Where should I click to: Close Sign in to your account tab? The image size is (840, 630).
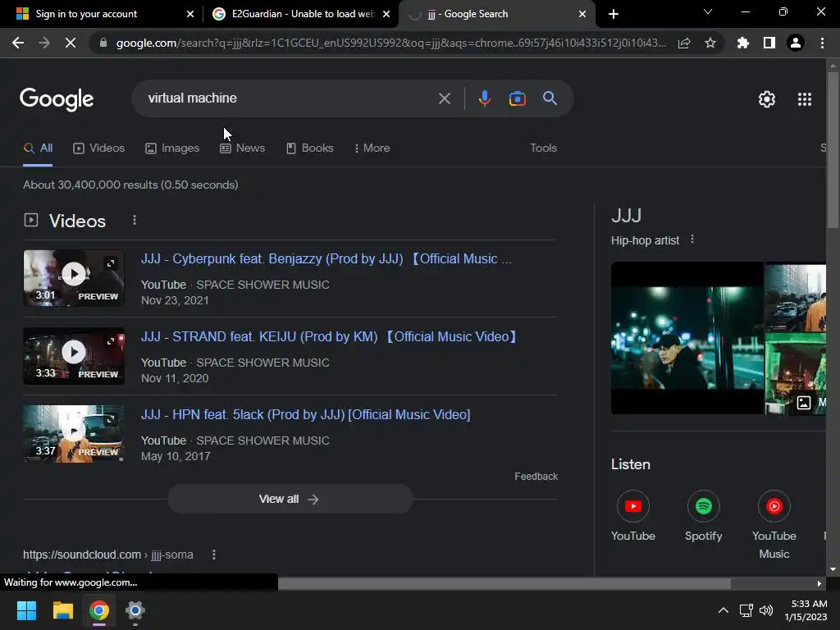click(190, 14)
